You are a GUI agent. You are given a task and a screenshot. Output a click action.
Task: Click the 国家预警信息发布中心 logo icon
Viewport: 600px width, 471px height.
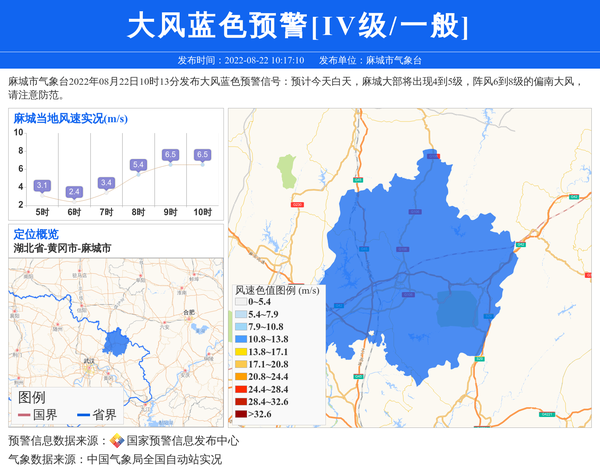coord(117,440)
